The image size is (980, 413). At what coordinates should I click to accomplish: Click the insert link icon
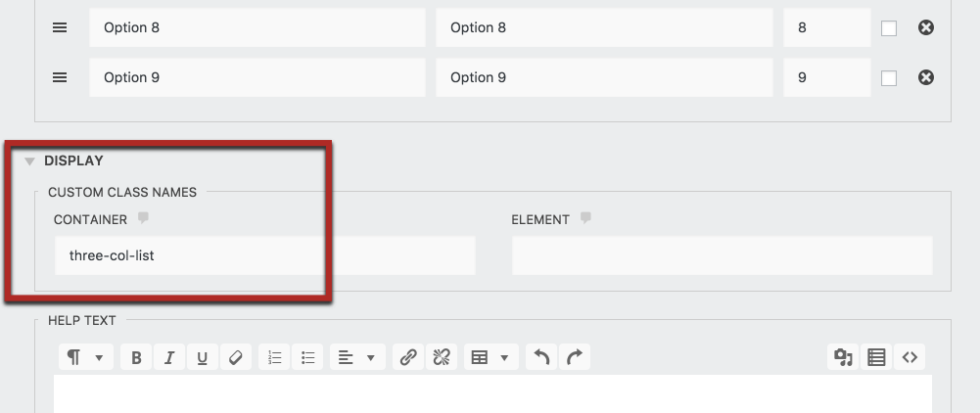[408, 358]
